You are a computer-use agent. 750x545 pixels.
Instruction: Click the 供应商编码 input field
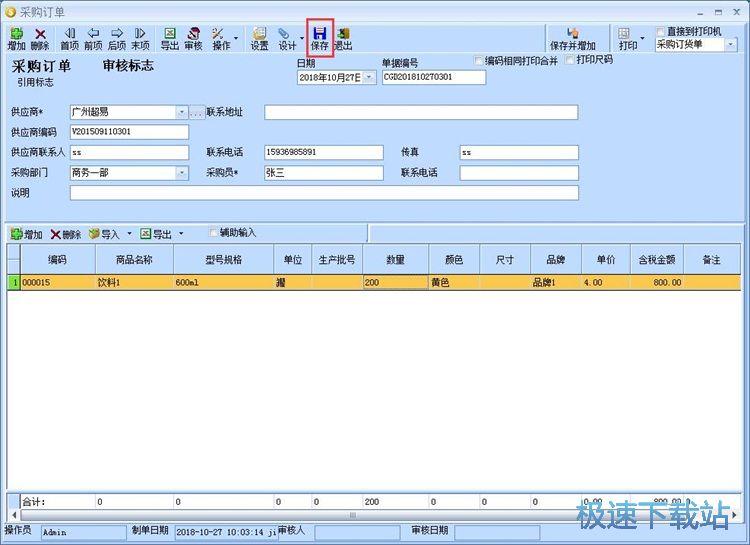[x=129, y=132]
